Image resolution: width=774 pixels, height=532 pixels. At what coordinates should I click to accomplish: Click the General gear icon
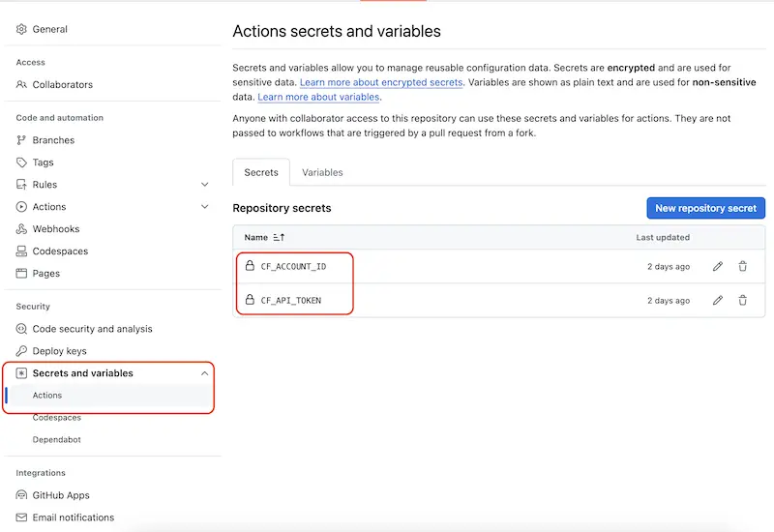(x=21, y=29)
